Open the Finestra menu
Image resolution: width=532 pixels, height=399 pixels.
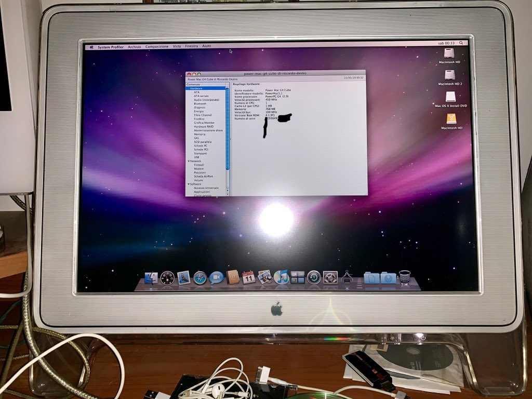point(191,46)
